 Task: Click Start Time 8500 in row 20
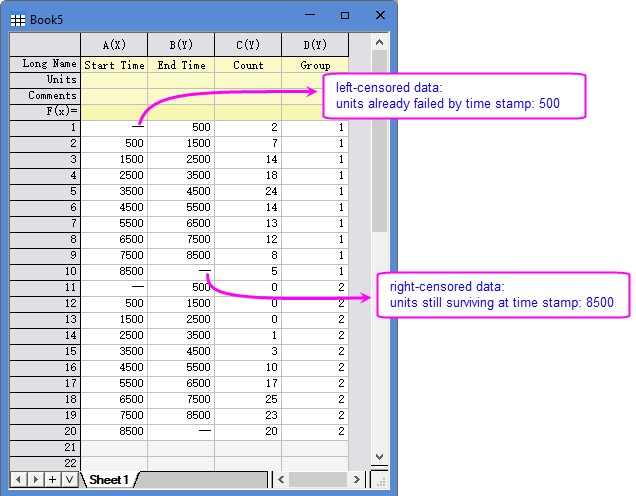coord(114,431)
